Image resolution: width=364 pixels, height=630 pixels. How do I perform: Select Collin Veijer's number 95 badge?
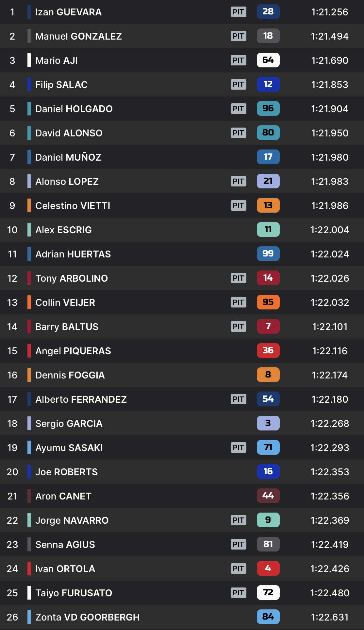coord(268,302)
